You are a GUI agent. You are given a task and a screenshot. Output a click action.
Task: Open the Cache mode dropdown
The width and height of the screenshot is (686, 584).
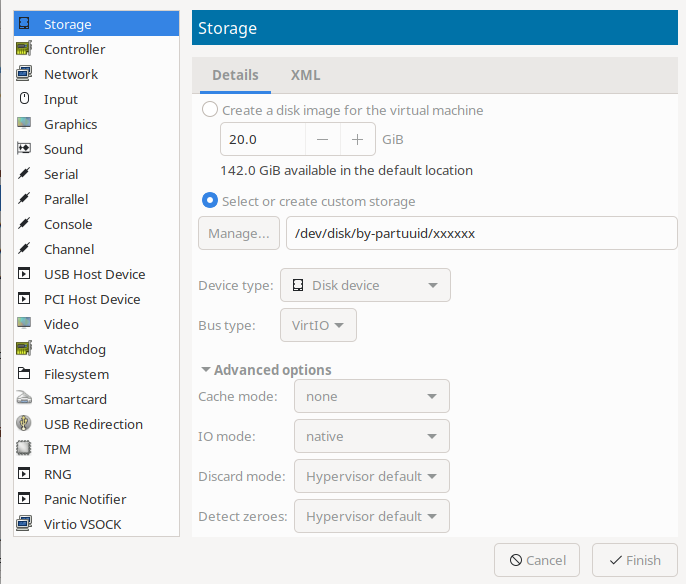tap(371, 396)
